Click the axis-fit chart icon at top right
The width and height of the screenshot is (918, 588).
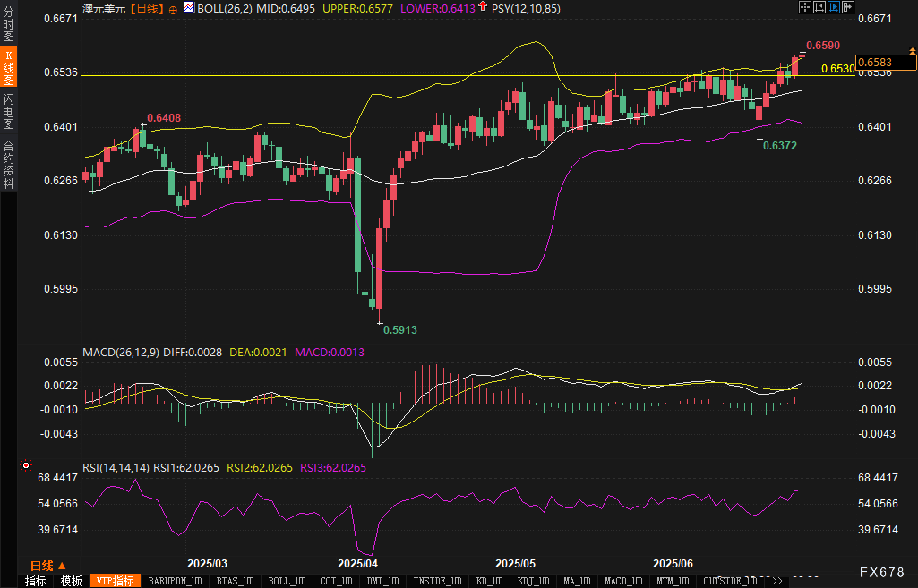(819, 7)
